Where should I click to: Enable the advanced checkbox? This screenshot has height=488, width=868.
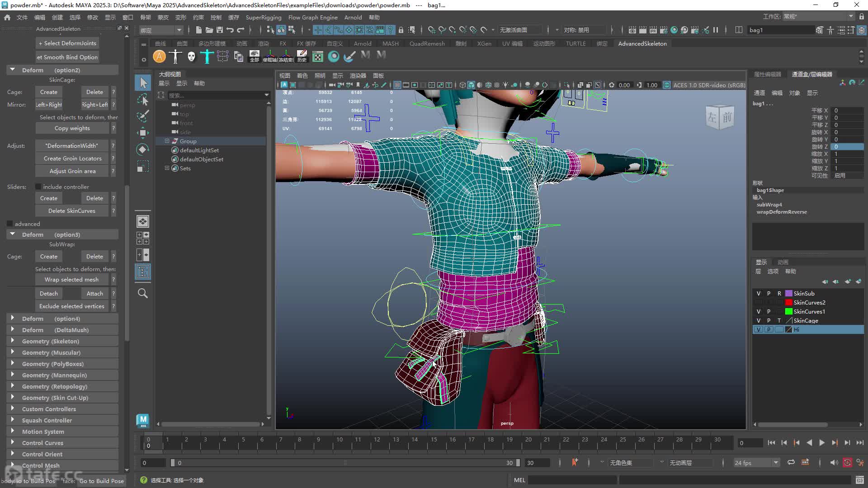point(10,224)
